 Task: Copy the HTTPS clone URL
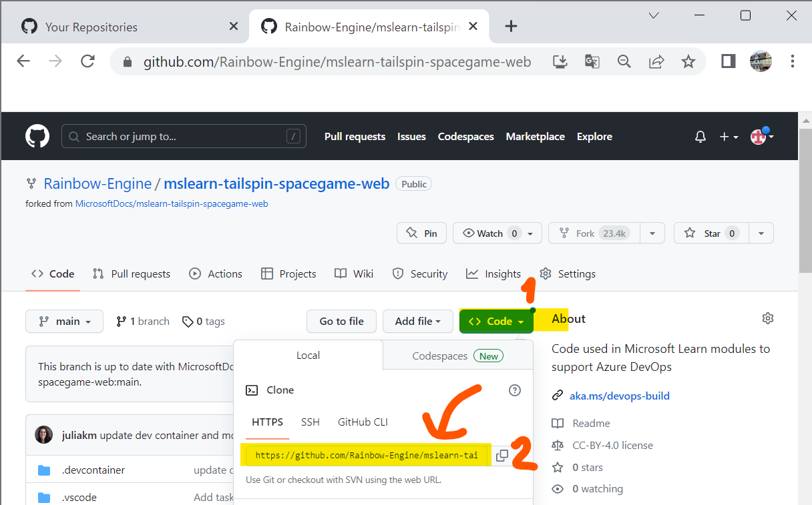tap(502, 456)
